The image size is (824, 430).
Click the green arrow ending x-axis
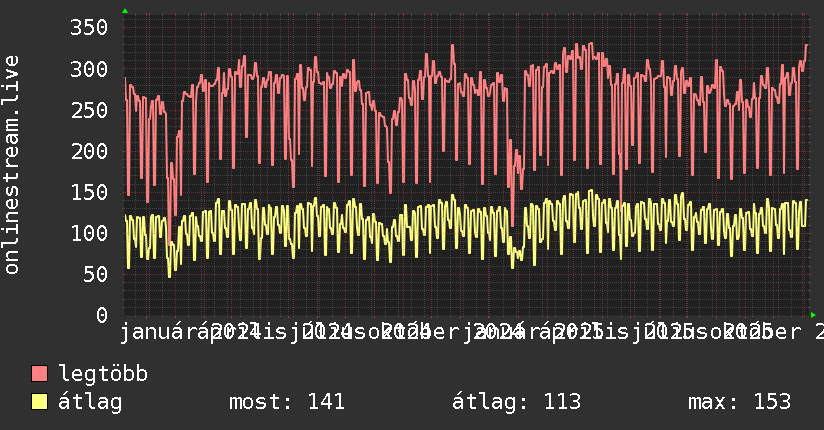813,315
